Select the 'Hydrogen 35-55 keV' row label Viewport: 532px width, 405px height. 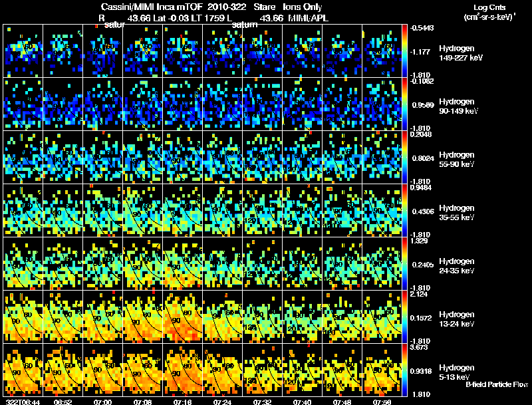tap(457, 212)
